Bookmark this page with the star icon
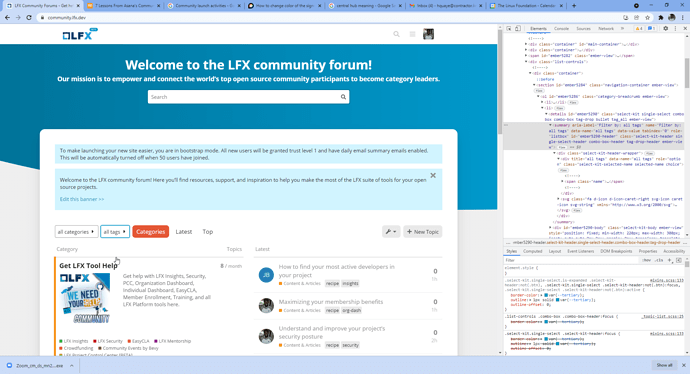 point(647,18)
